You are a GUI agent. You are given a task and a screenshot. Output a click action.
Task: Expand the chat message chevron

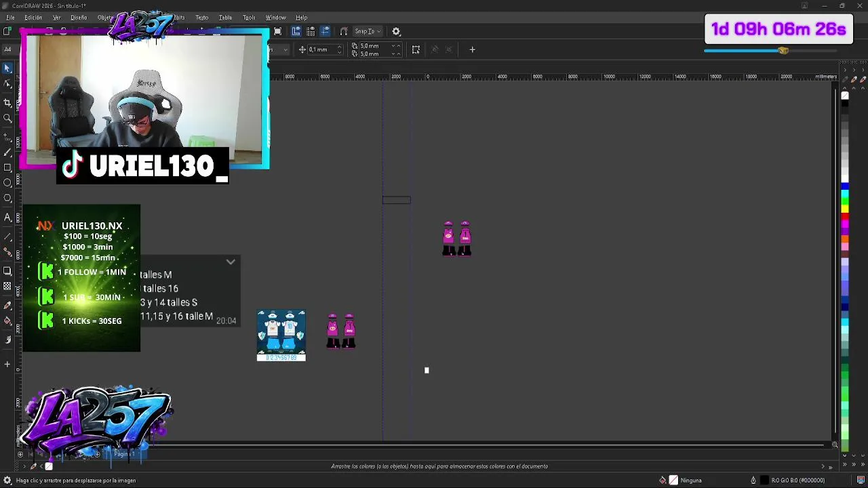(x=231, y=262)
